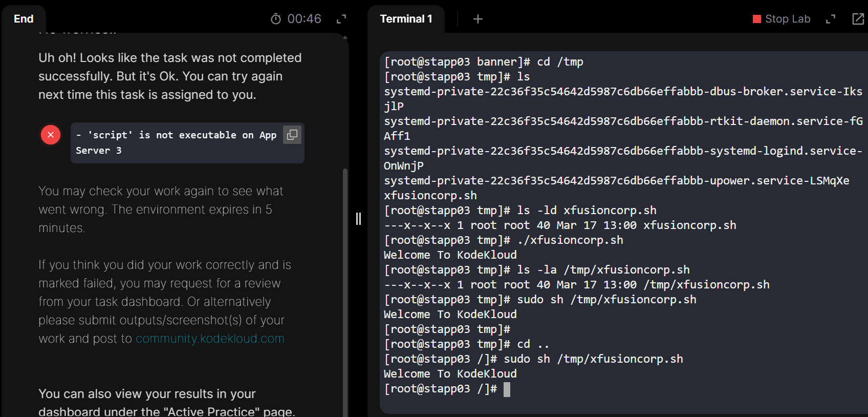868x417 pixels.
Task: Copy the 'script' not executable error message
Action: [292, 135]
